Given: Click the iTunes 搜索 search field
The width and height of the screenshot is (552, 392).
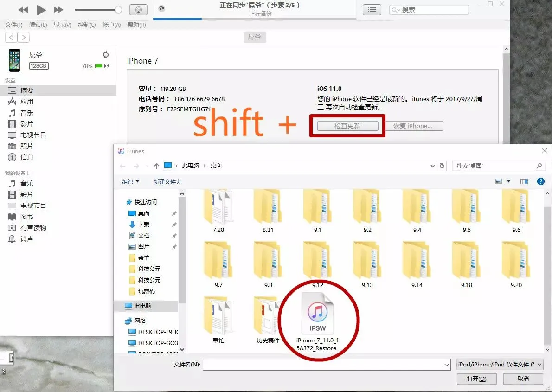Looking at the screenshot, I should tap(429, 10).
